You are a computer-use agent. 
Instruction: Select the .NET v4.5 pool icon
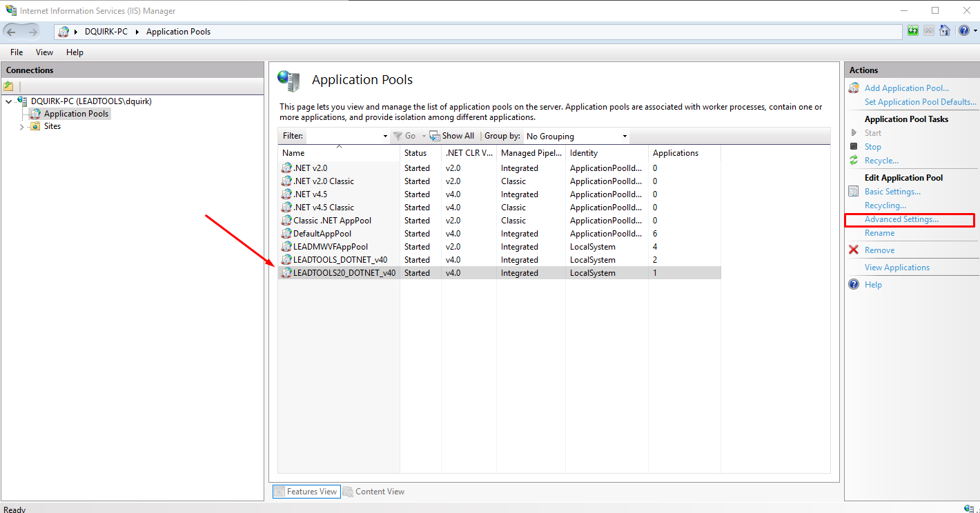[286, 194]
